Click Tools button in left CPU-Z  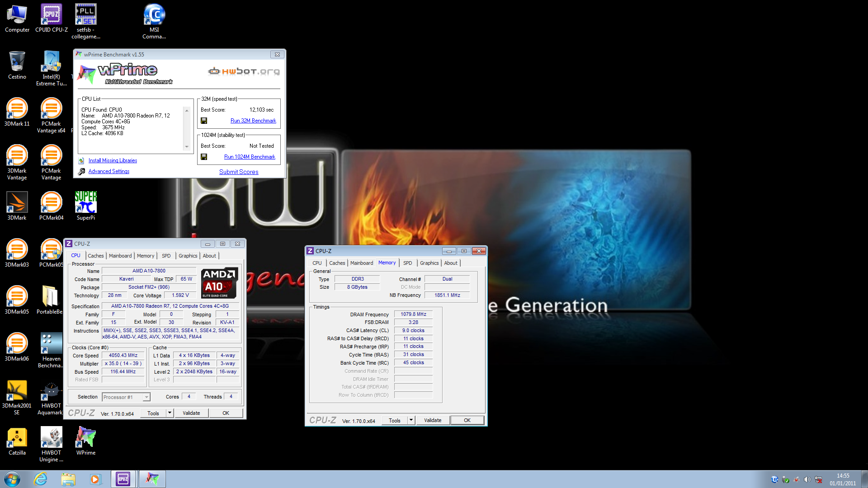point(153,413)
